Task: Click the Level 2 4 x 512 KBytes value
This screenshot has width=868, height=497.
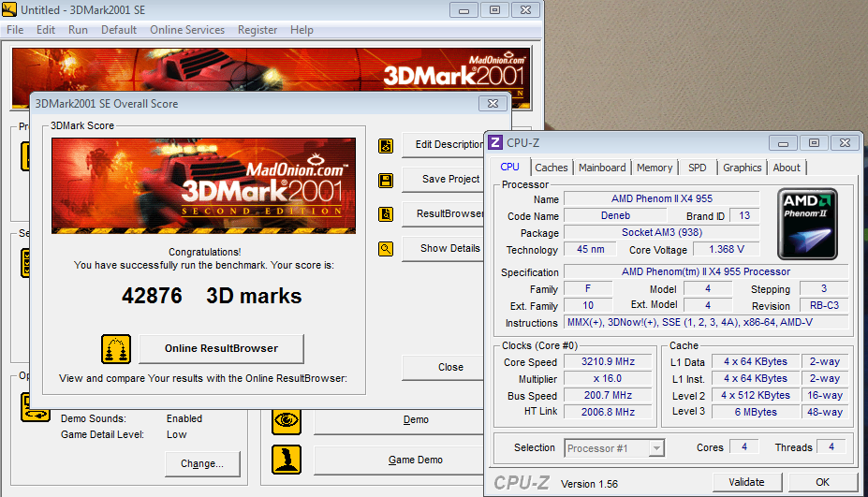Action: pyautogui.click(x=756, y=395)
